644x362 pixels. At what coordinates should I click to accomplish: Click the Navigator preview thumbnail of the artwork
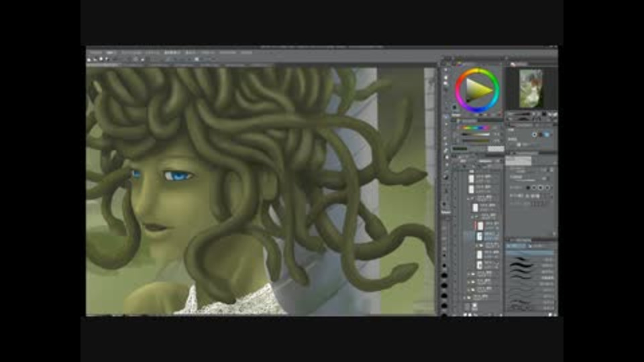point(531,88)
